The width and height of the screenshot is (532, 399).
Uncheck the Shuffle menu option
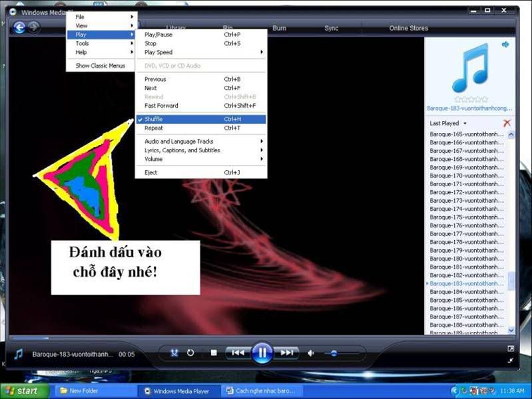coord(201,119)
